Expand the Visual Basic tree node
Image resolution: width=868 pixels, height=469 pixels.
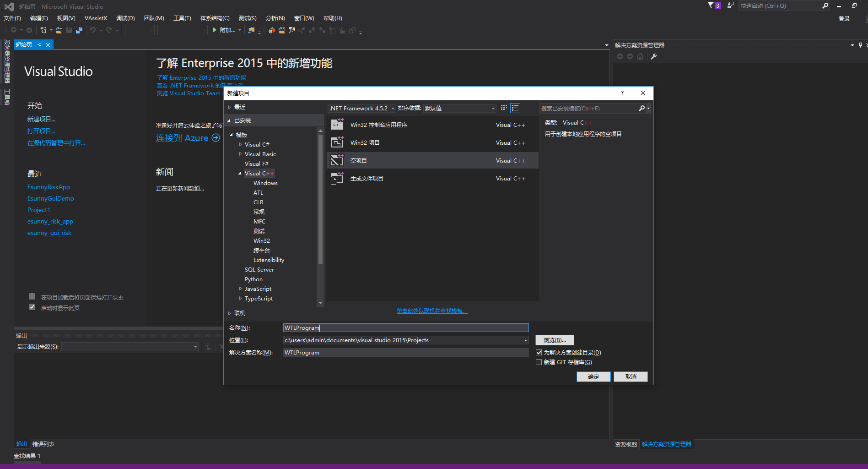[240, 154]
